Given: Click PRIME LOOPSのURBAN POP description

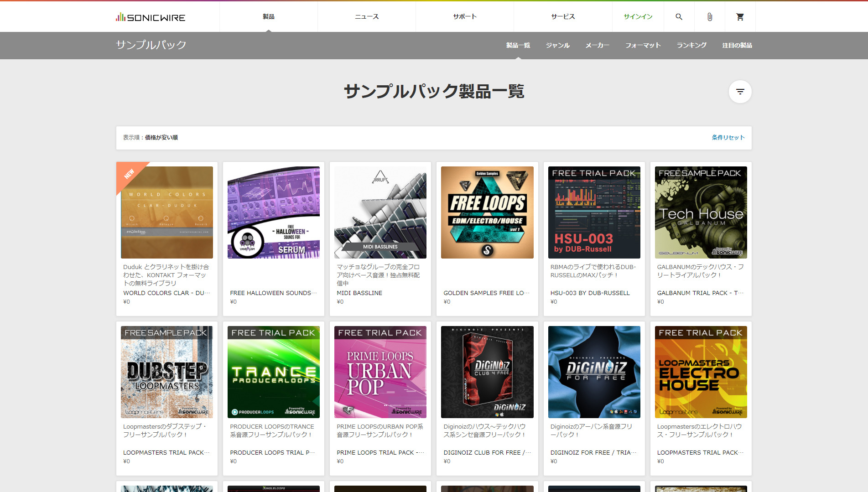Looking at the screenshot, I should pyautogui.click(x=380, y=430).
